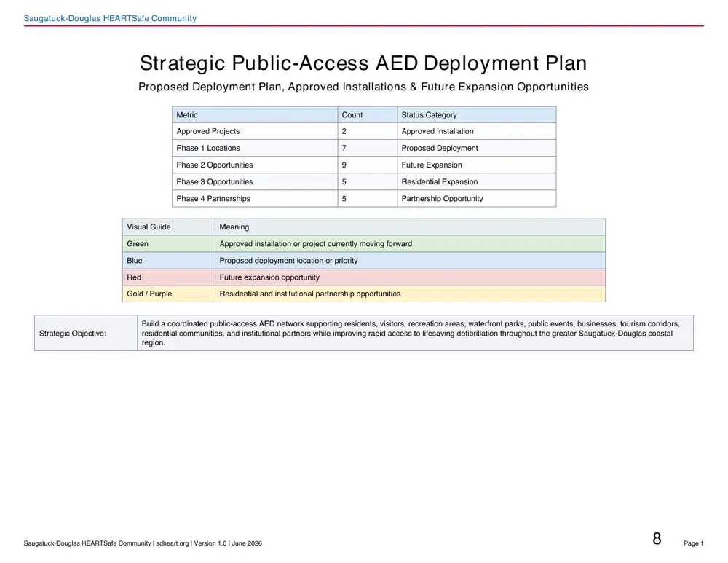The height and width of the screenshot is (563, 728).
Task: Click the "Phase 4 Partnerships" cell
Action: pos(255,198)
